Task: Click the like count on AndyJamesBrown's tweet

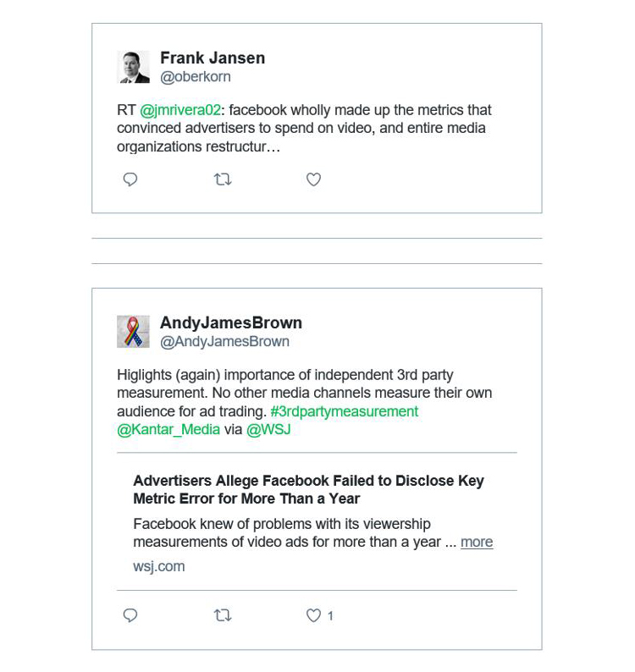Action: click(330, 616)
